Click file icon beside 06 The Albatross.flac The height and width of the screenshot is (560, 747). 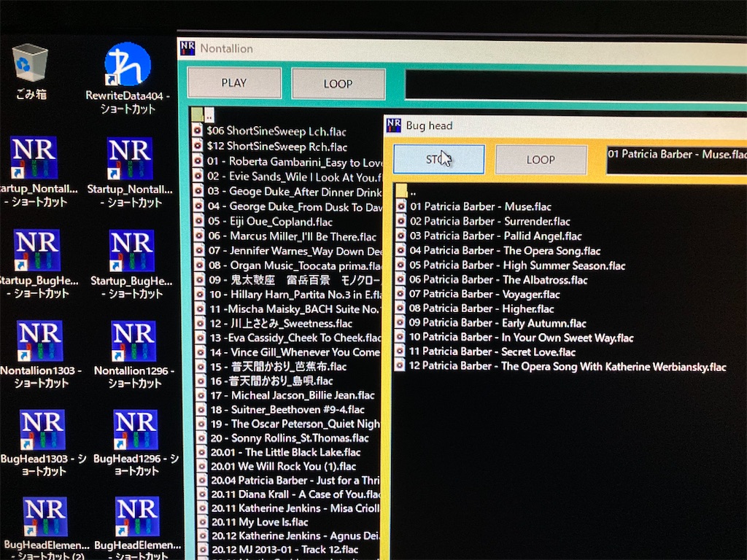(400, 279)
